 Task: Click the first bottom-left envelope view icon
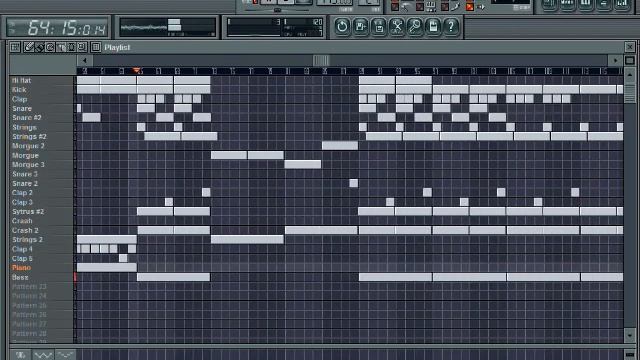(20, 355)
